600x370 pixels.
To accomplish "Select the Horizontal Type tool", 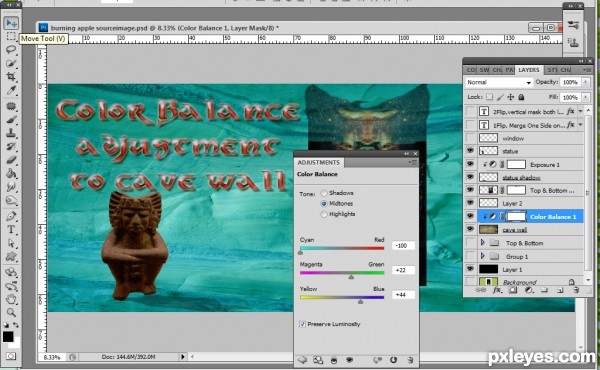I will tap(11, 230).
